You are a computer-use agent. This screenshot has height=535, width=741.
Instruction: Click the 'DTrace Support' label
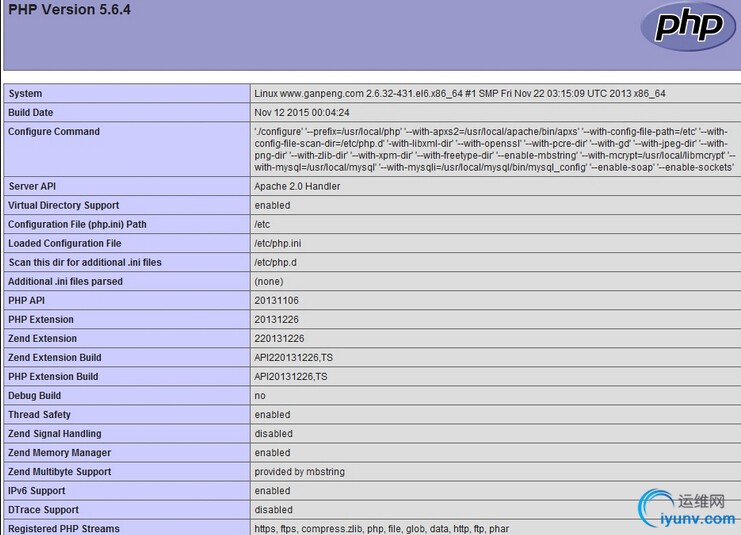[x=43, y=509]
